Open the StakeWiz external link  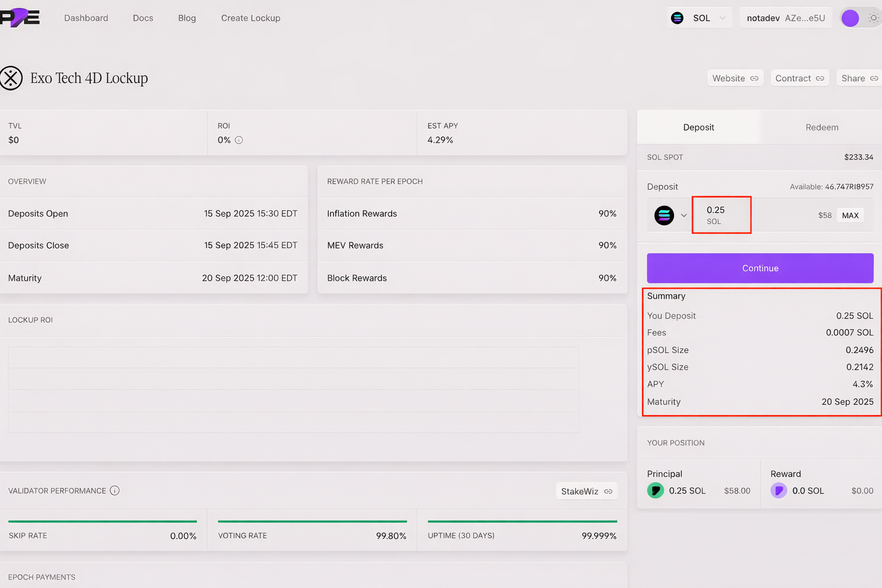click(x=586, y=491)
